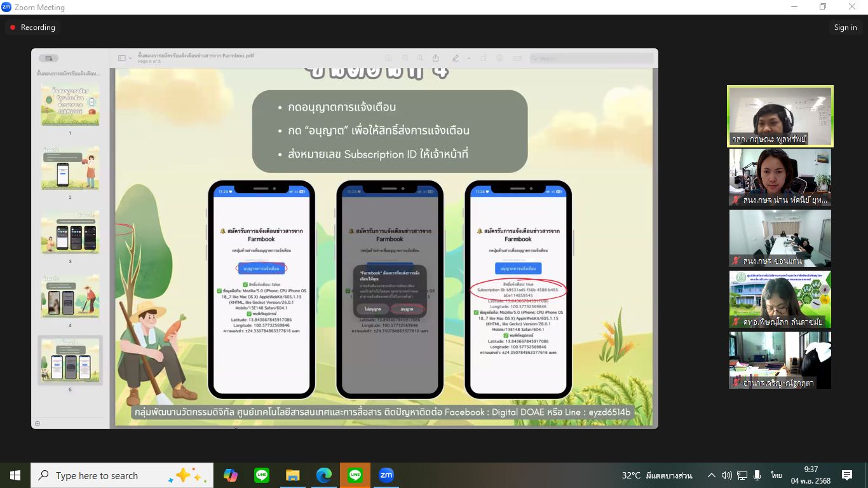Click the Recording indicator
This screenshot has height=488, width=868.
click(x=32, y=27)
